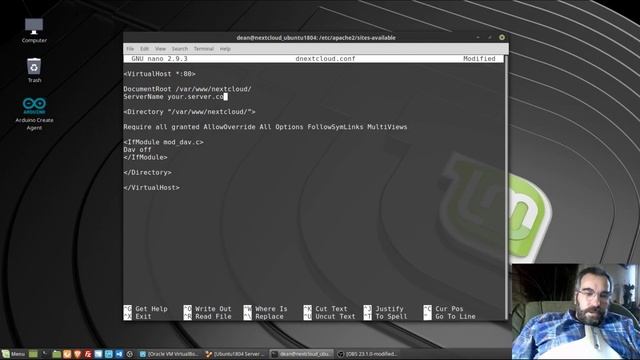640x360 pixels.
Task: Click 'Get Help' nano shortcut
Action: [151, 309]
